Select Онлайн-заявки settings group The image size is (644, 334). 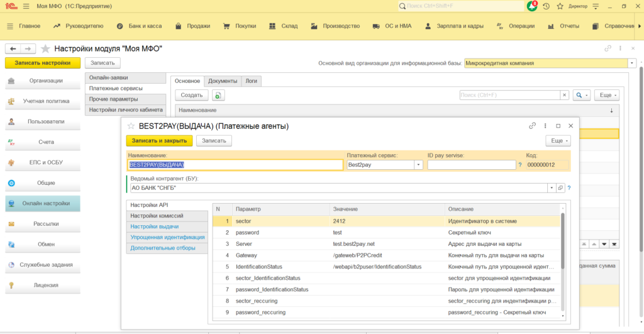[125, 77]
